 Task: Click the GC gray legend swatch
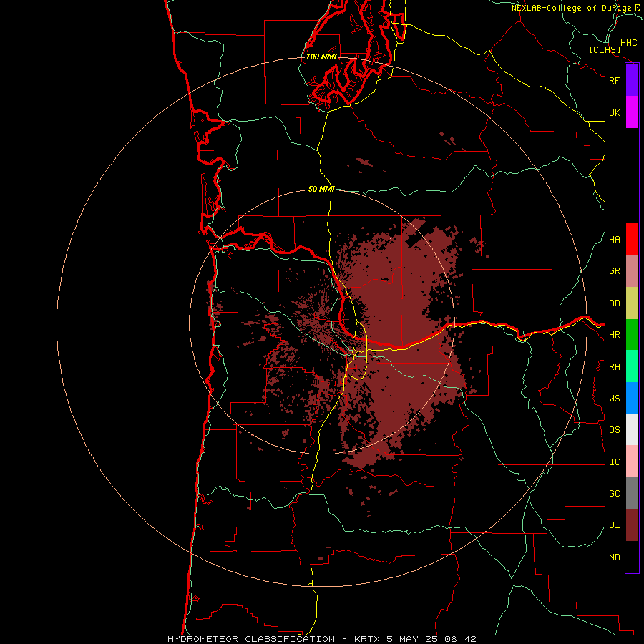point(632,493)
